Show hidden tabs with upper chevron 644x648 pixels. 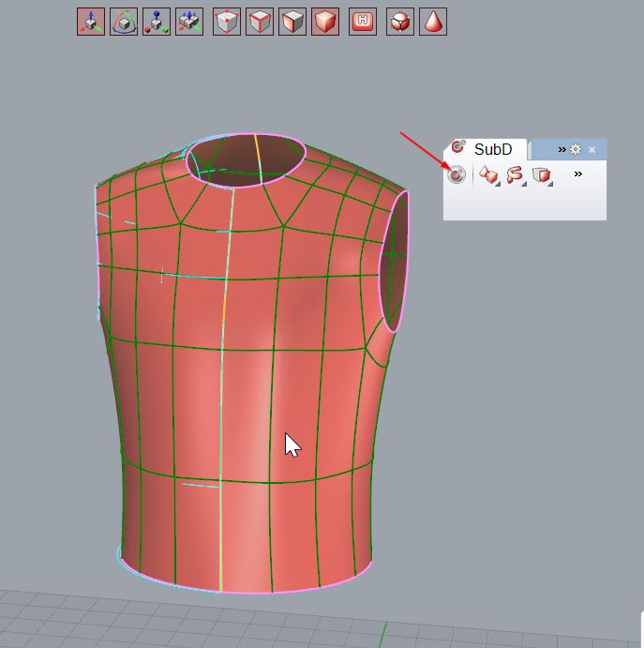coord(562,149)
